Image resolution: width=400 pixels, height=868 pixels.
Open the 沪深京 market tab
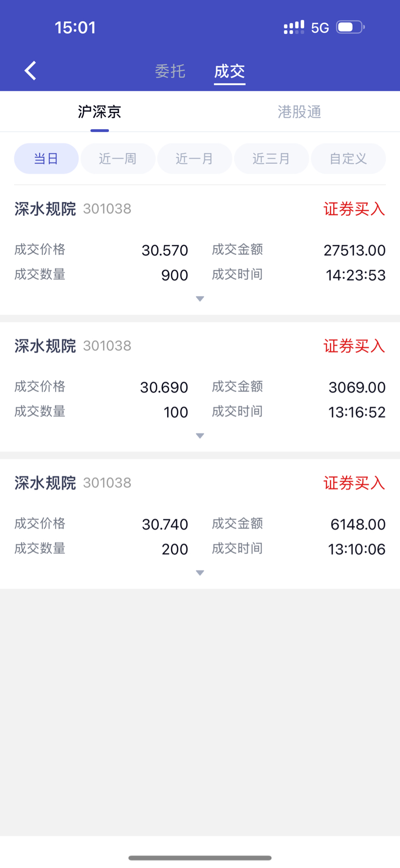(x=99, y=112)
